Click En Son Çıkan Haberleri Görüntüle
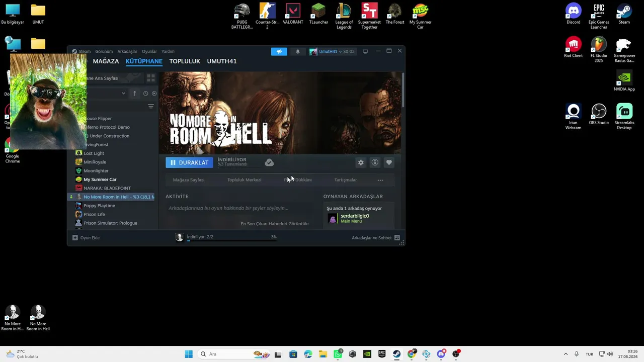Viewport: 644px width, 362px height. [275, 224]
